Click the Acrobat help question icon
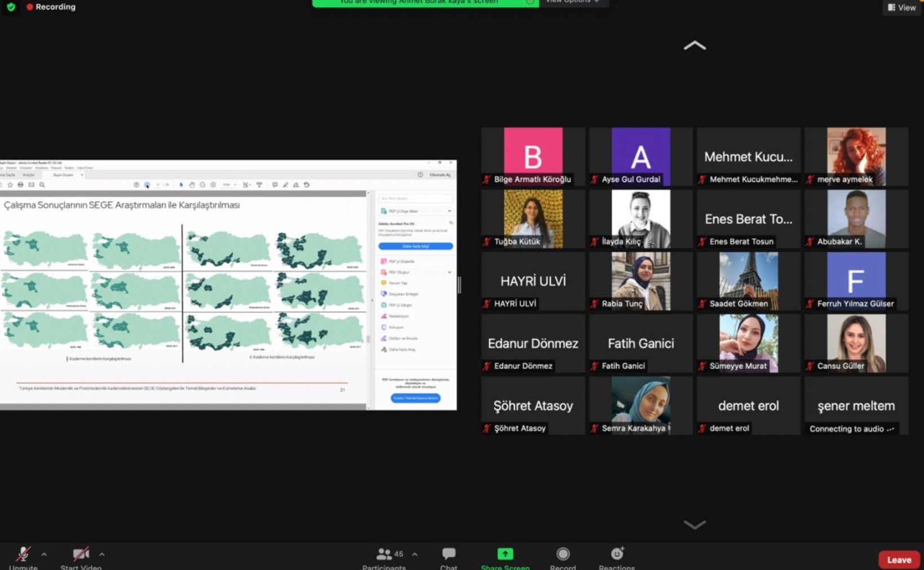Image resolution: width=924 pixels, height=570 pixels. coord(420,175)
